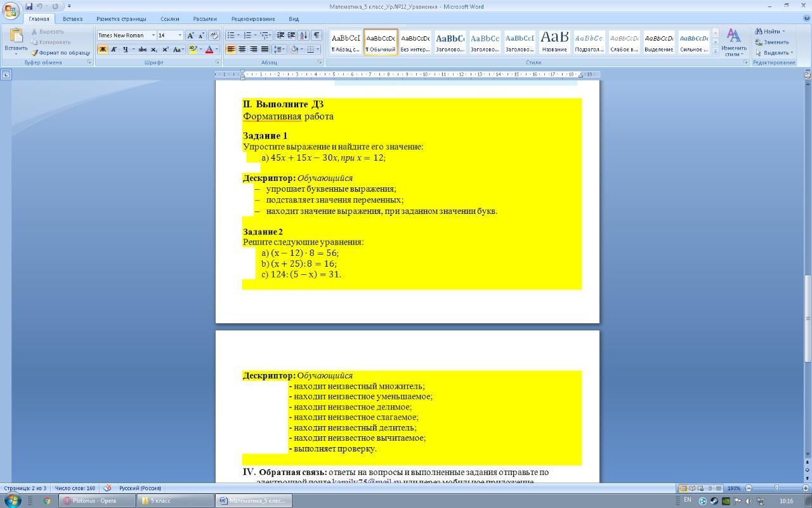Increase the paragraph indent
The height and width of the screenshot is (508, 812).
(291, 36)
